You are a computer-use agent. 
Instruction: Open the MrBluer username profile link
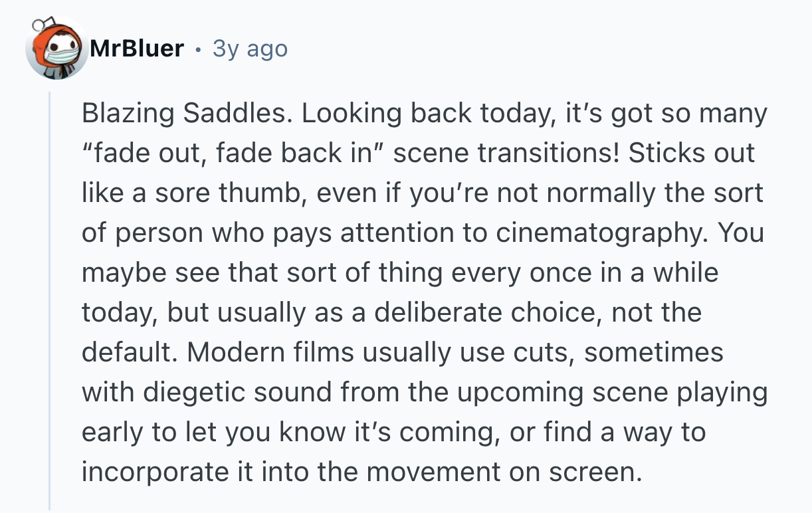point(136,49)
